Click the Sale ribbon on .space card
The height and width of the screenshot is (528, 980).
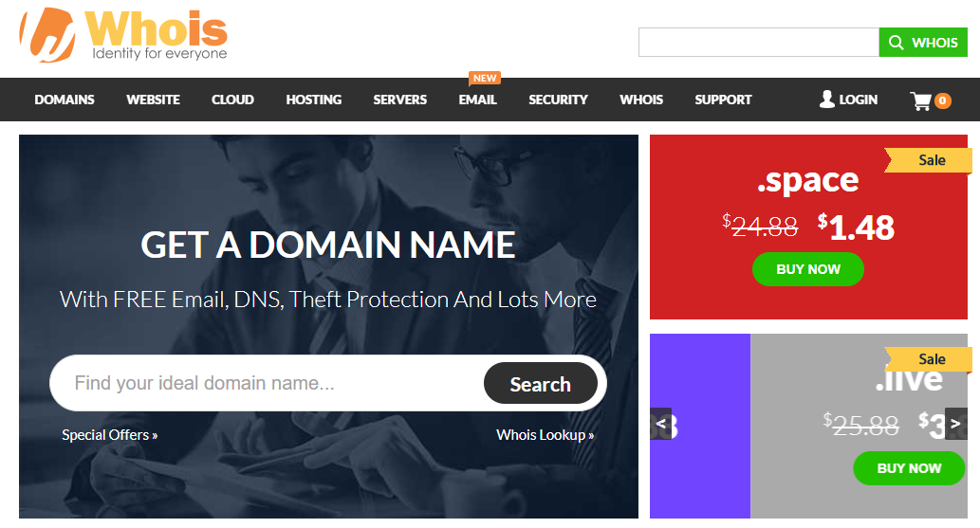point(929,160)
